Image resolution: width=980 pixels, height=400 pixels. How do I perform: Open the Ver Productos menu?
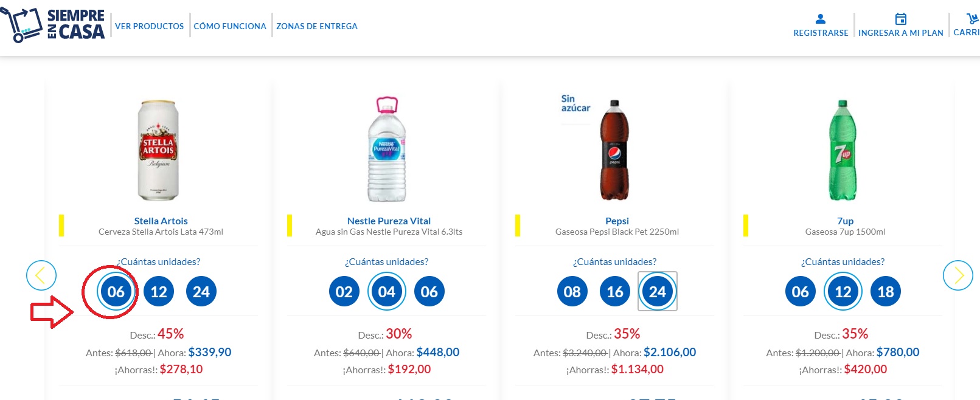click(149, 26)
